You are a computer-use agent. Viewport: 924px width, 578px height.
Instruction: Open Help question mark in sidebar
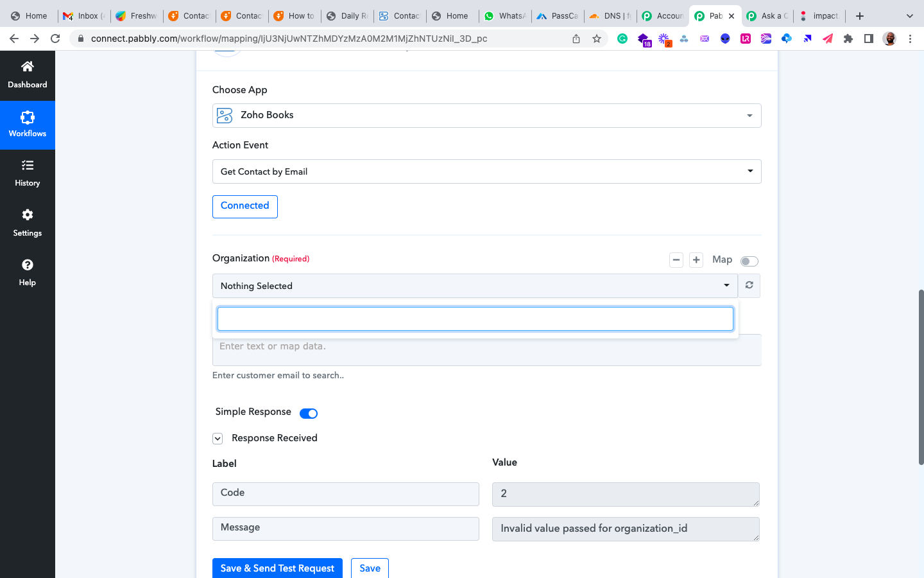point(27,265)
